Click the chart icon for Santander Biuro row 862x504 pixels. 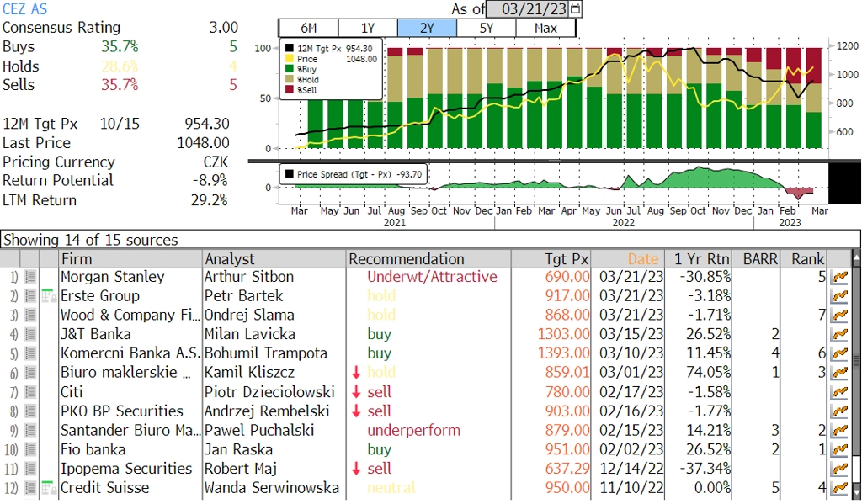pyautogui.click(x=839, y=430)
